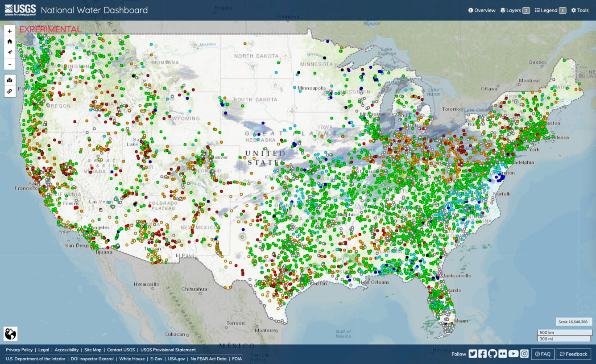Click the Feedback button
Screen dimensions: 596x364
point(573,354)
